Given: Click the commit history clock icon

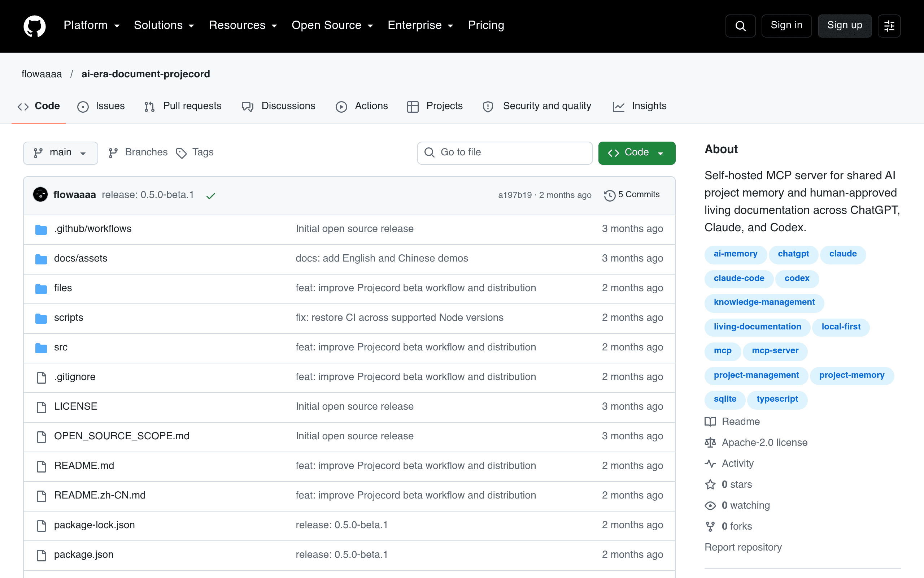Looking at the screenshot, I should [x=610, y=195].
